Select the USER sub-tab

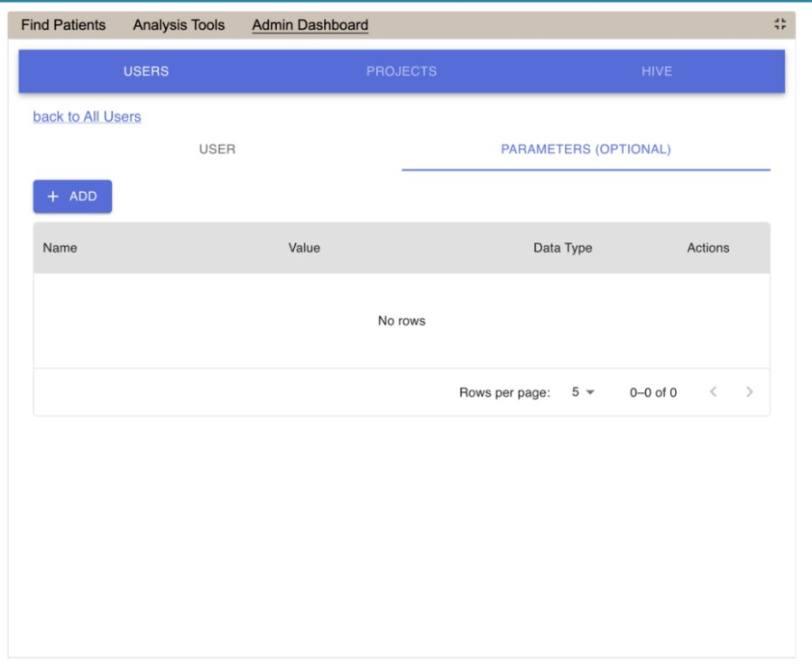click(x=217, y=150)
